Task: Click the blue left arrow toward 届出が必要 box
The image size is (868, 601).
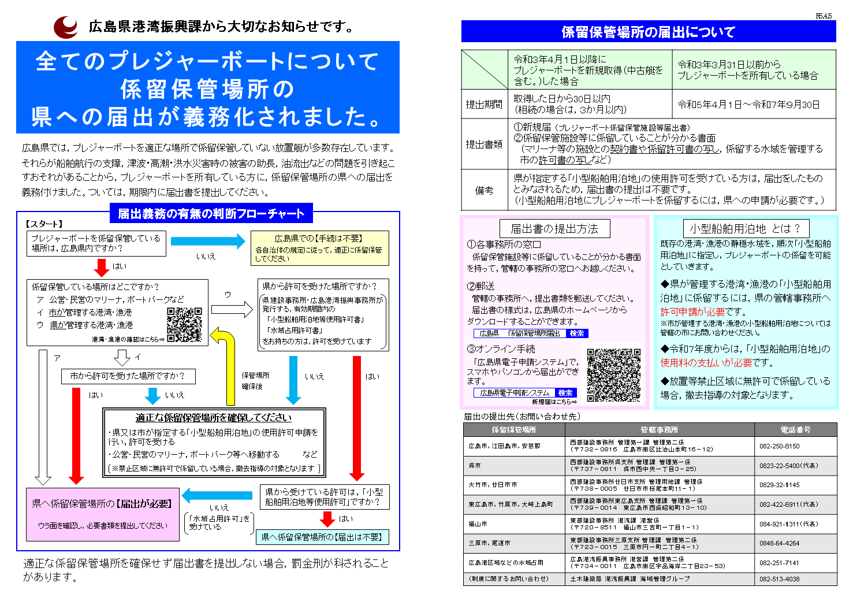Action: coord(217,495)
